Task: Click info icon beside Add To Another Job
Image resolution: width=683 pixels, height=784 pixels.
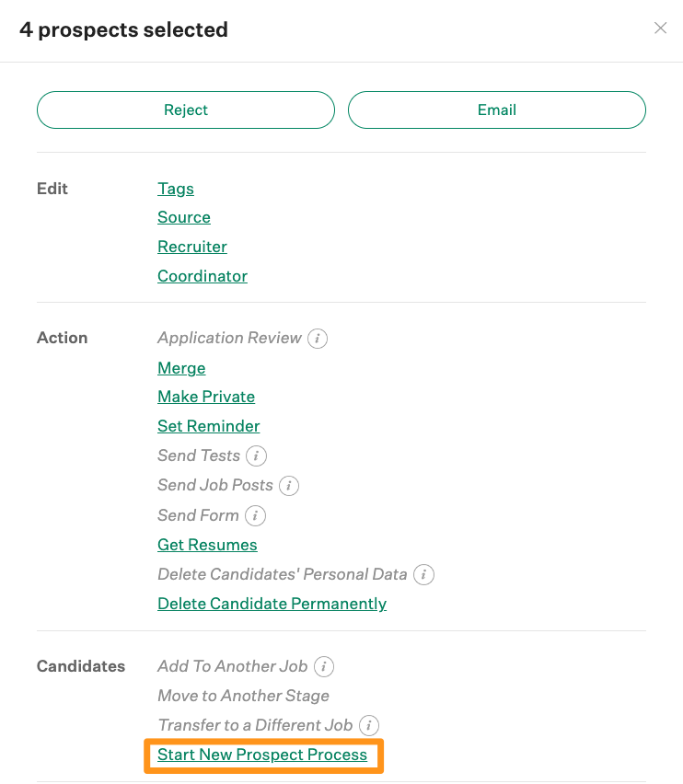Action: (323, 666)
